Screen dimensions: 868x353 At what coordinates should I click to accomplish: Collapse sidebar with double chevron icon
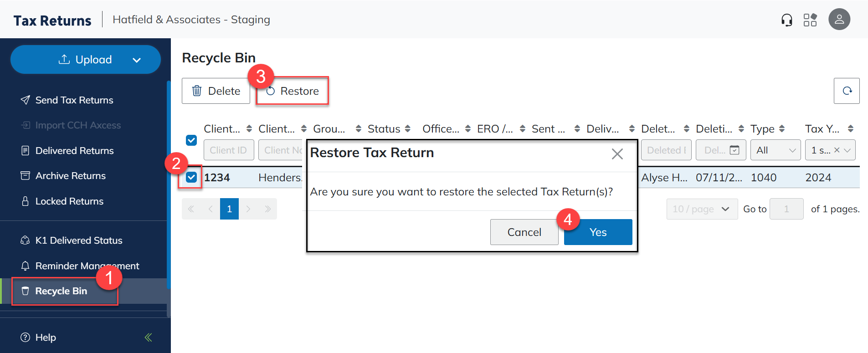(148, 337)
